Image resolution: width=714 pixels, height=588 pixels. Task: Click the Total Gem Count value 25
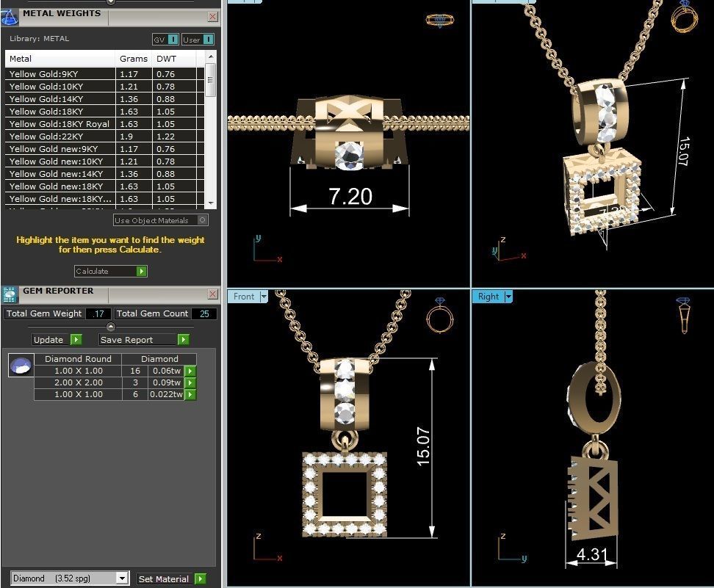(204, 313)
